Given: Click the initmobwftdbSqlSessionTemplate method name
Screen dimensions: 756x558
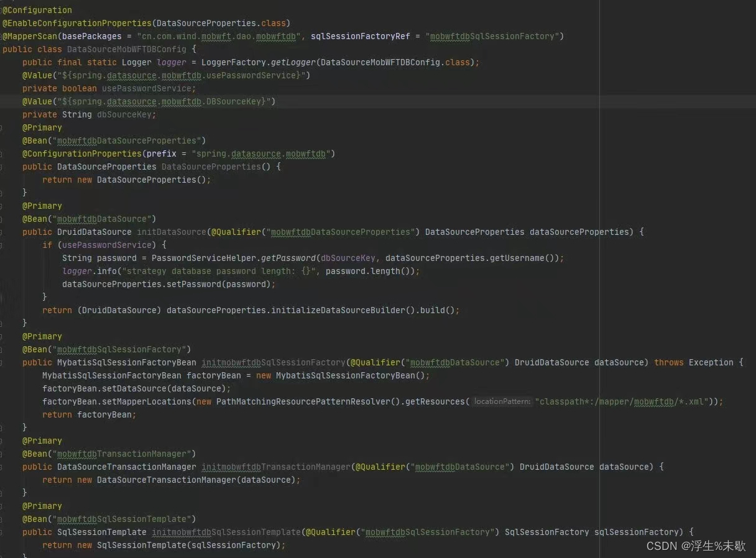Looking at the screenshot, I should coord(226,532).
